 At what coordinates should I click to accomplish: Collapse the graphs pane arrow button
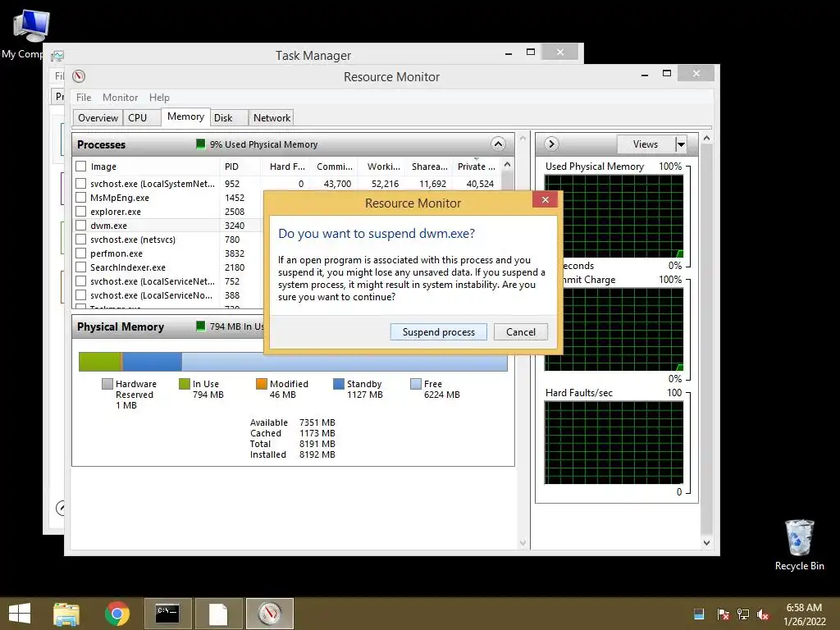tap(551, 144)
